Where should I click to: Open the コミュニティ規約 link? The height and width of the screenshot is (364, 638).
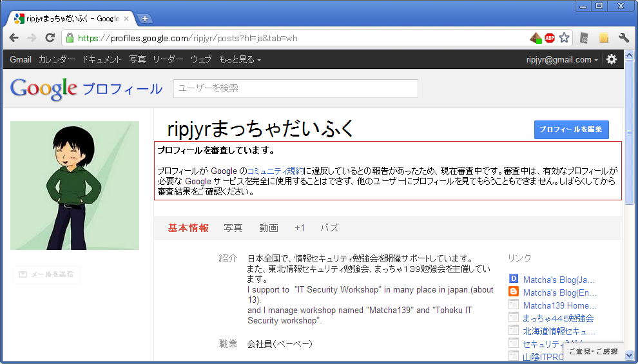tap(275, 171)
